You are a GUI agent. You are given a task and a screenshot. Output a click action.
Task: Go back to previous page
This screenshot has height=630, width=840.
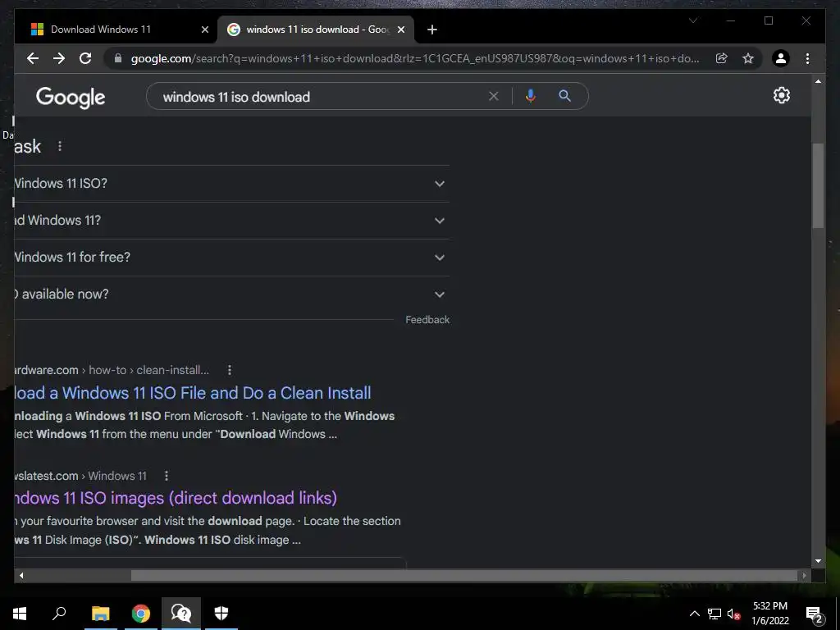(x=33, y=58)
